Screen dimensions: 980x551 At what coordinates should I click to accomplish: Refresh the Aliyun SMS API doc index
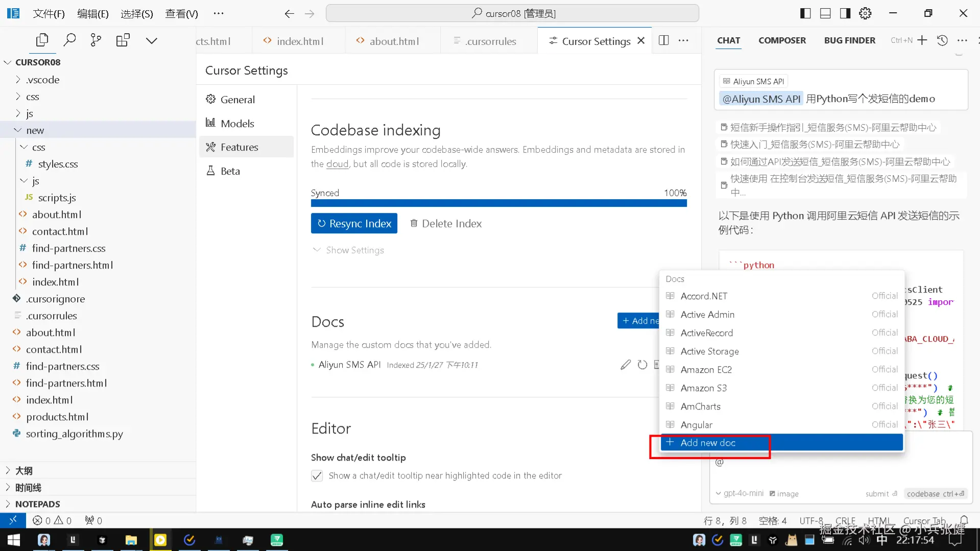[x=642, y=365]
